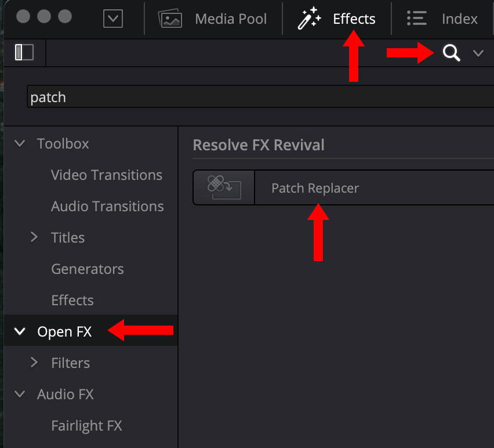494x448 pixels.
Task: Open the Generators category
Action: pyautogui.click(x=87, y=269)
